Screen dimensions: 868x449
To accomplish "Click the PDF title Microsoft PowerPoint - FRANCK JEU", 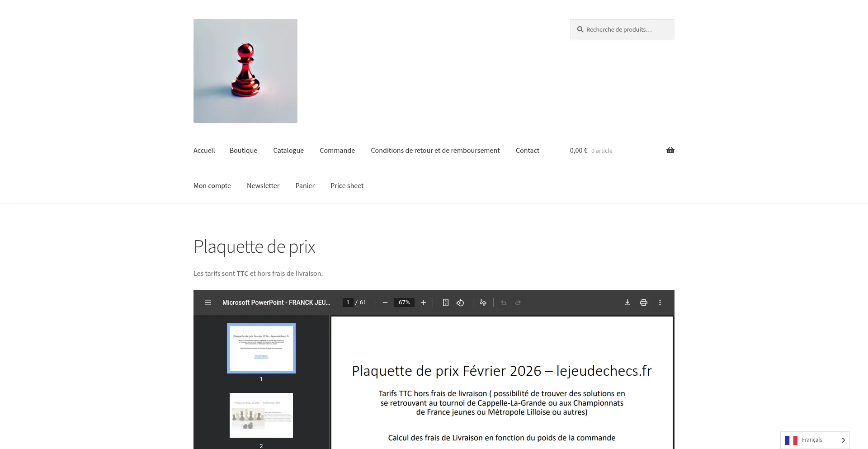I will pos(276,302).
